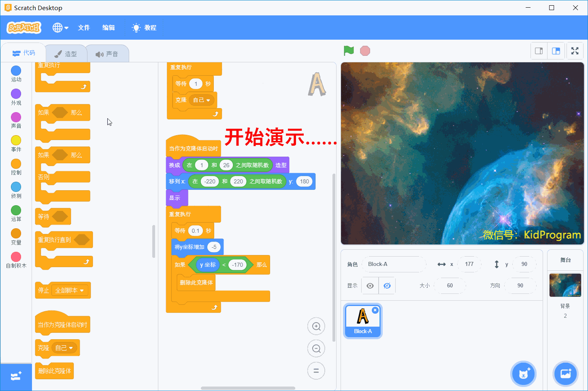Click the 显示 block in workspace

(177, 198)
